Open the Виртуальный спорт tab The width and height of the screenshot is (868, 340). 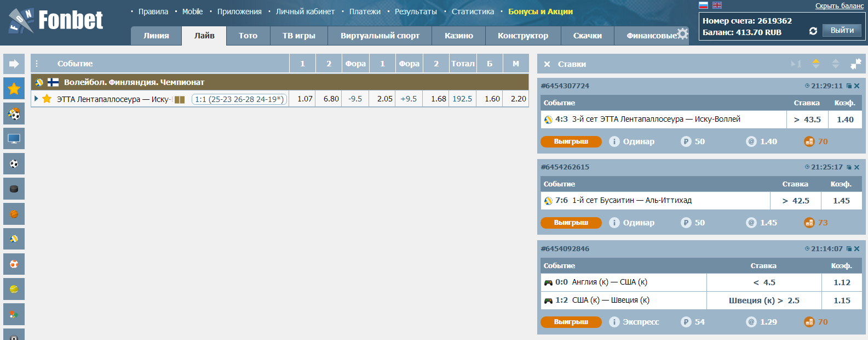[x=380, y=36]
